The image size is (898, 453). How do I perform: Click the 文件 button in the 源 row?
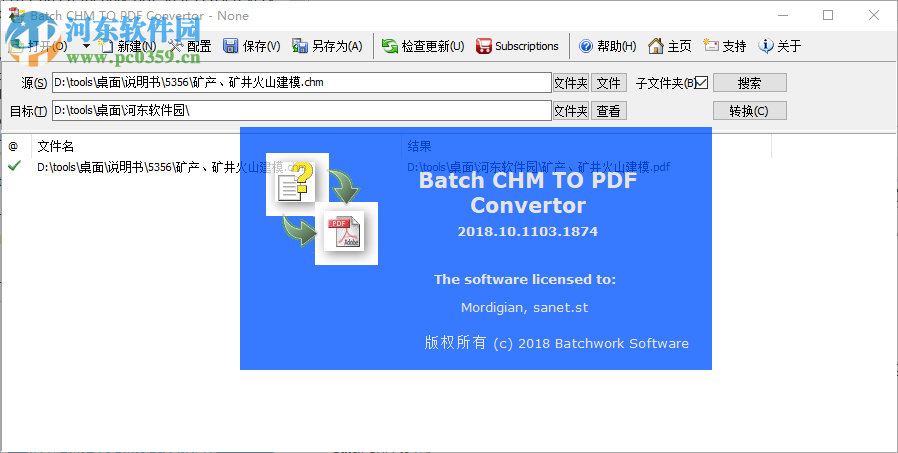(x=608, y=83)
